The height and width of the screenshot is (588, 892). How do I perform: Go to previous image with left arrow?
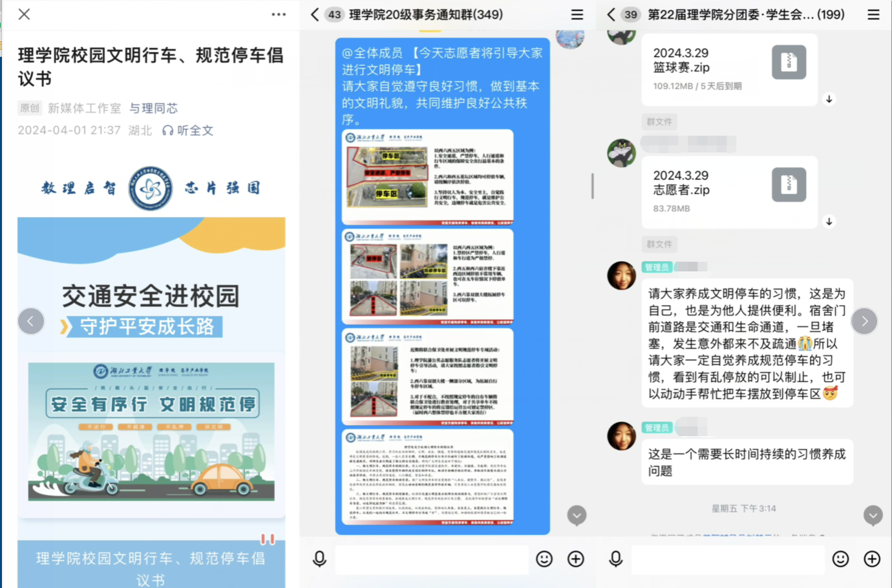click(x=31, y=321)
